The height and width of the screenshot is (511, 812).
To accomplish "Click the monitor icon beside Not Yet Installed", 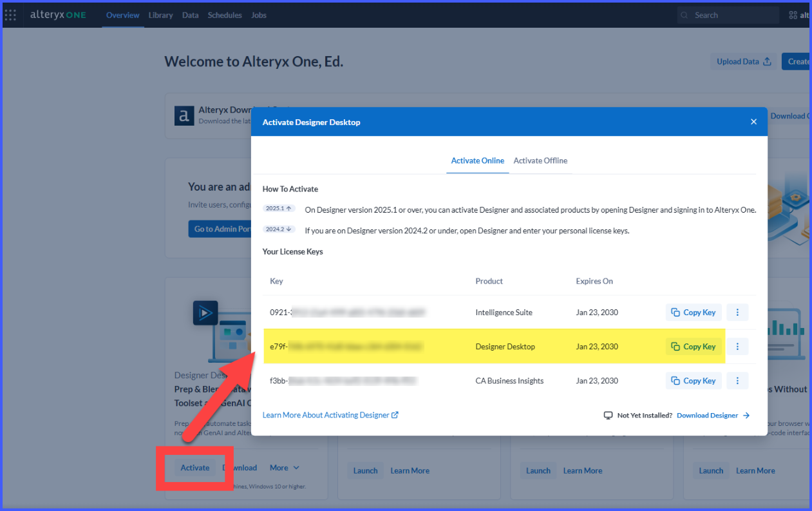I will click(x=608, y=416).
